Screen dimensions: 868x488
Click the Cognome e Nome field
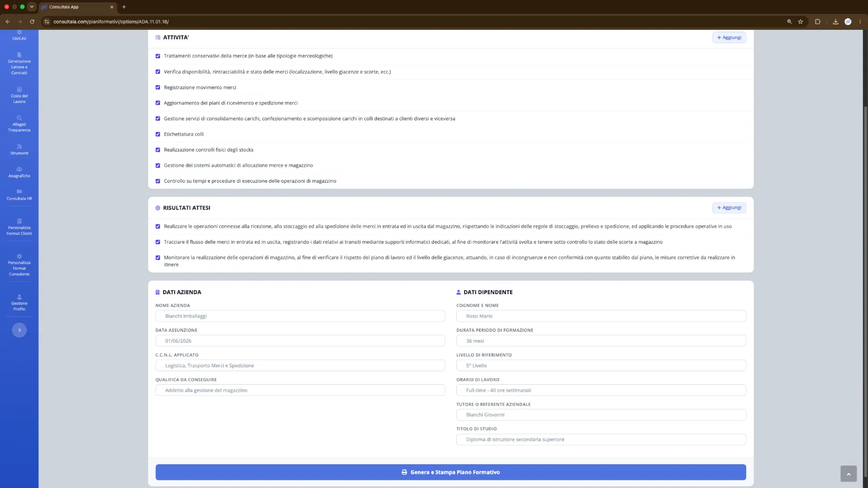601,316
